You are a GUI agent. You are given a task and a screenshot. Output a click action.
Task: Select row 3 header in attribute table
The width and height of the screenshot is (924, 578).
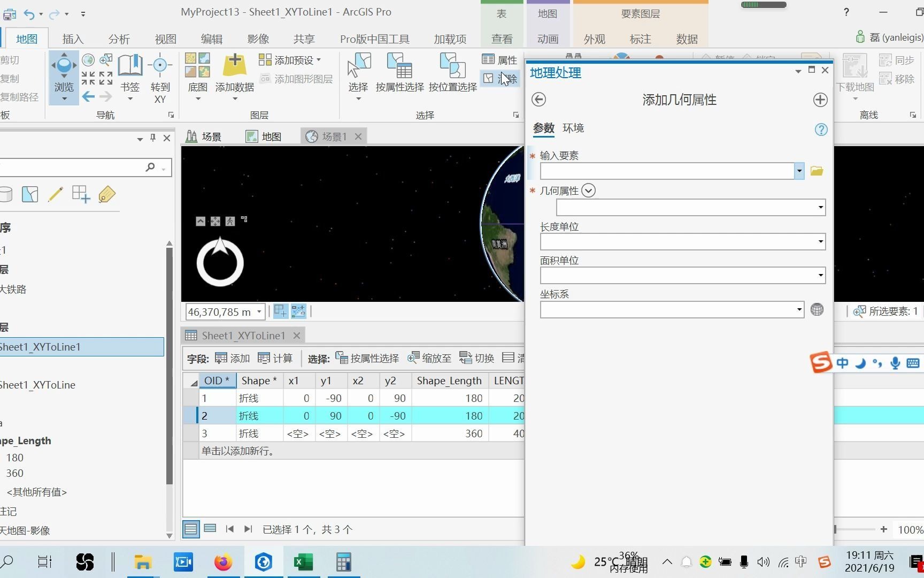click(x=190, y=433)
